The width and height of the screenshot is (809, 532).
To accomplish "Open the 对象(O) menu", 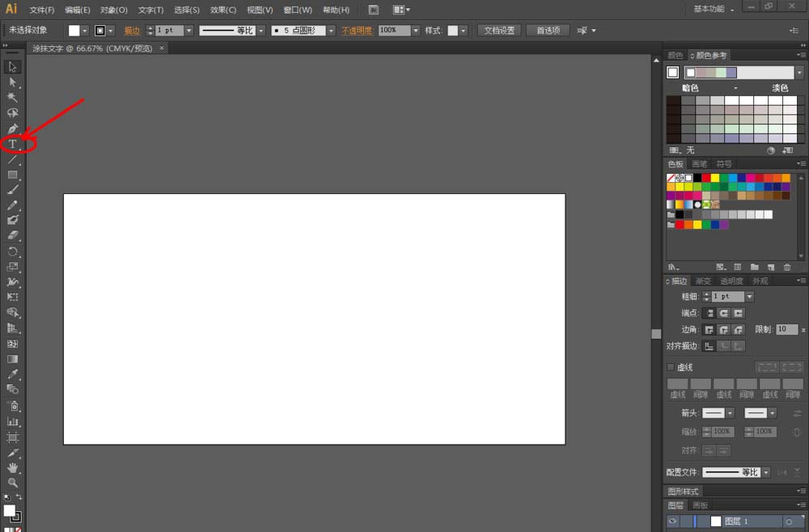I will pos(113,10).
